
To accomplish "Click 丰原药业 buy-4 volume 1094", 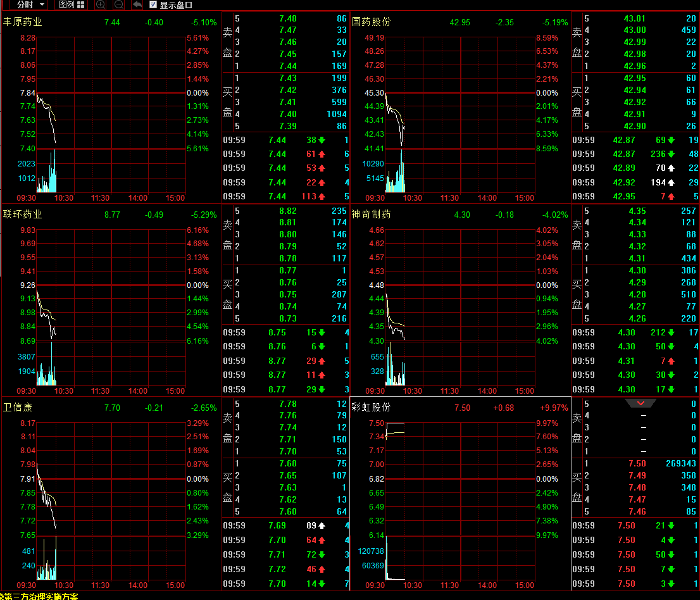I will click(x=337, y=115).
